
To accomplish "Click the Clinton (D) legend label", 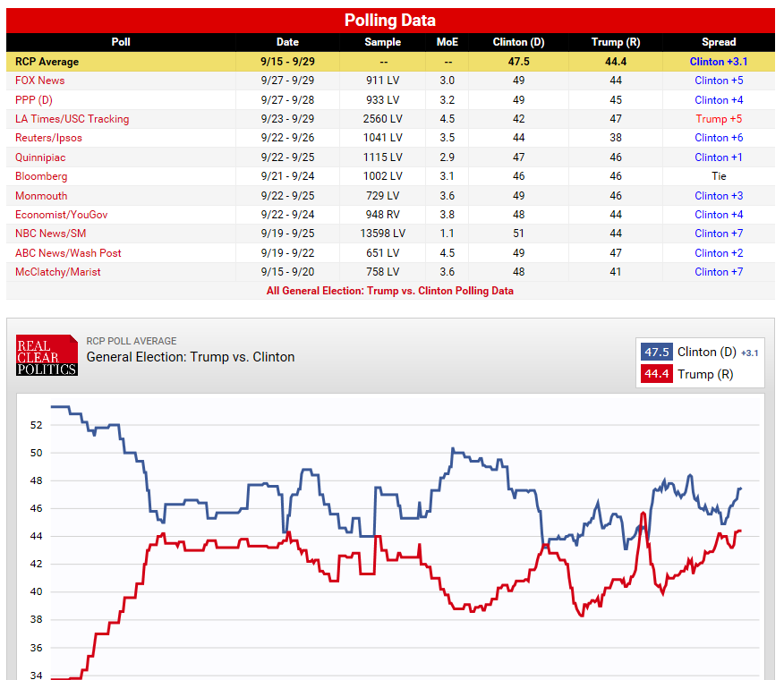I will click(707, 353).
